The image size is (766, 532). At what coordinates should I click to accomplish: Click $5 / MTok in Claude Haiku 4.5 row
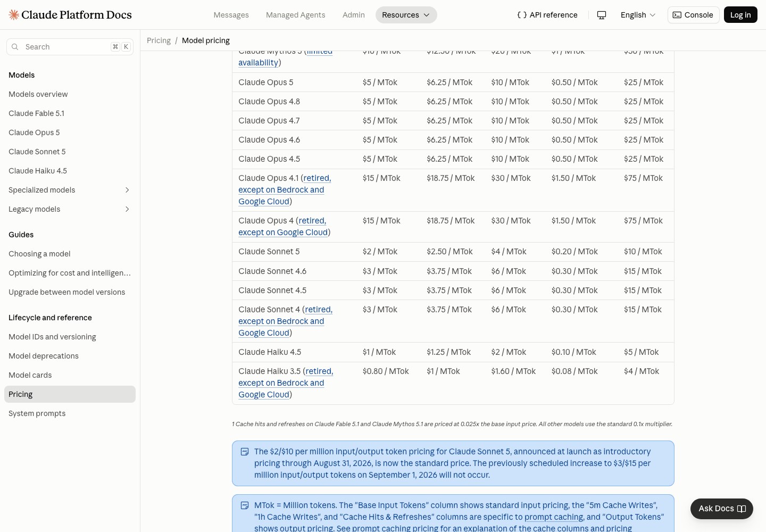[641, 352]
